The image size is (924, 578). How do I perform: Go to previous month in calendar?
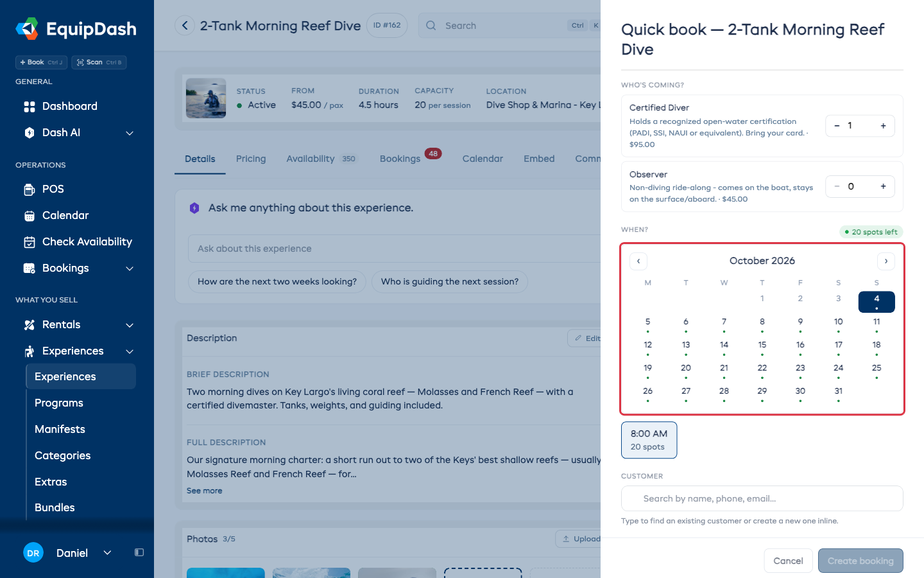pos(638,261)
